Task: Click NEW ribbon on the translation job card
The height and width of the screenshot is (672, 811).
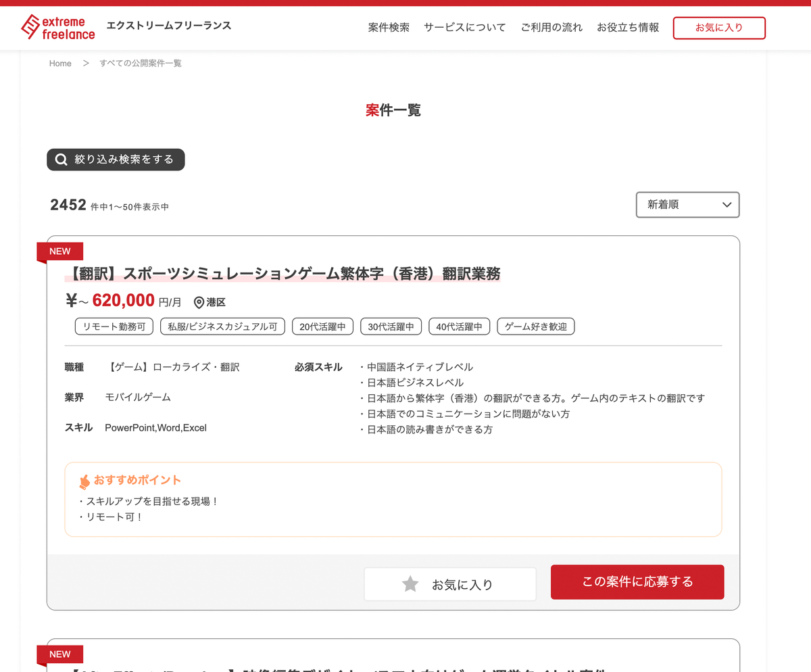Action: click(59, 251)
